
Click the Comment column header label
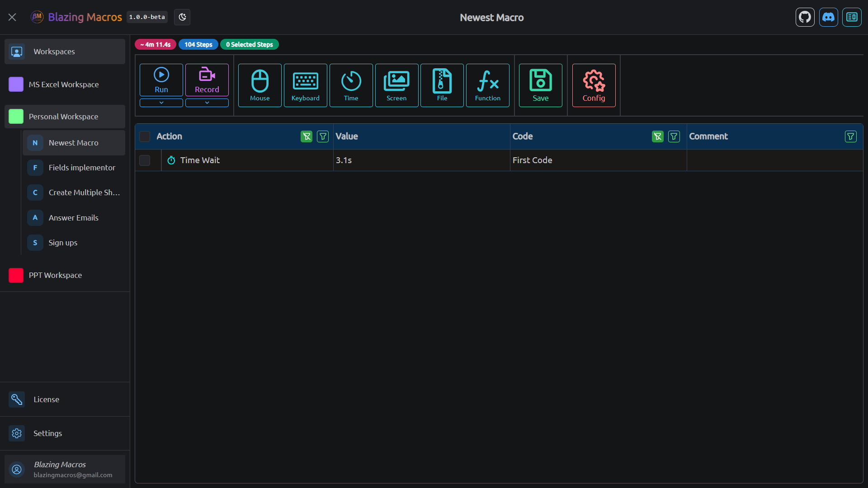coord(708,136)
